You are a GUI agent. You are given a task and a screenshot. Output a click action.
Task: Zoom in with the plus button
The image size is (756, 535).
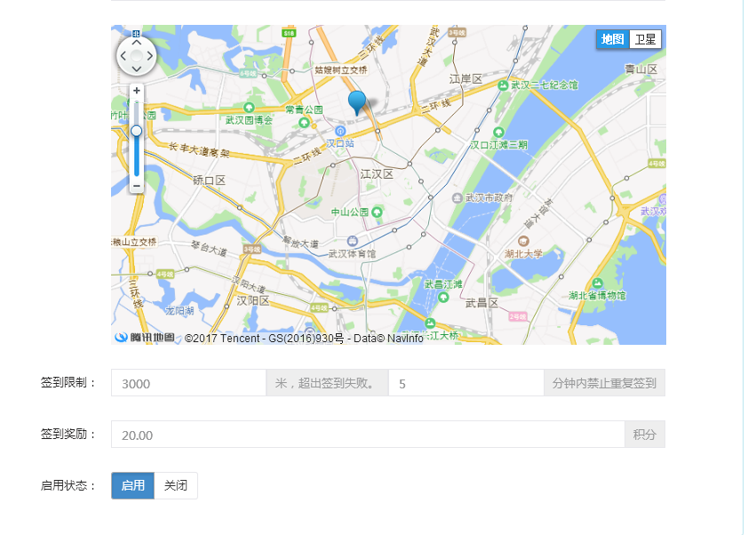point(137,91)
